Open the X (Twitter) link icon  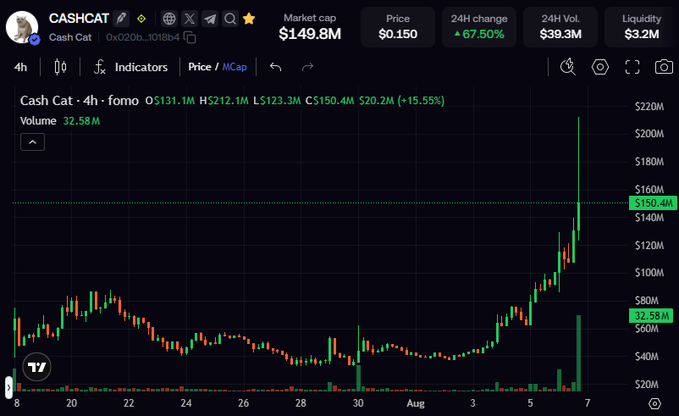pyautogui.click(x=189, y=19)
